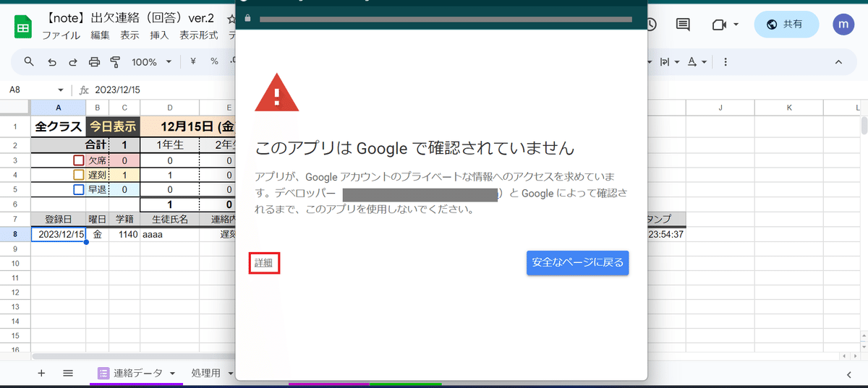
Task: Toggle the 欠席 checkbox
Action: [79, 161]
